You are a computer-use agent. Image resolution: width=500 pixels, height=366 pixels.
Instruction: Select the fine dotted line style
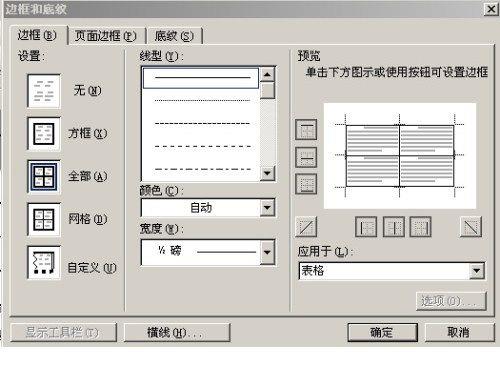tap(201, 100)
